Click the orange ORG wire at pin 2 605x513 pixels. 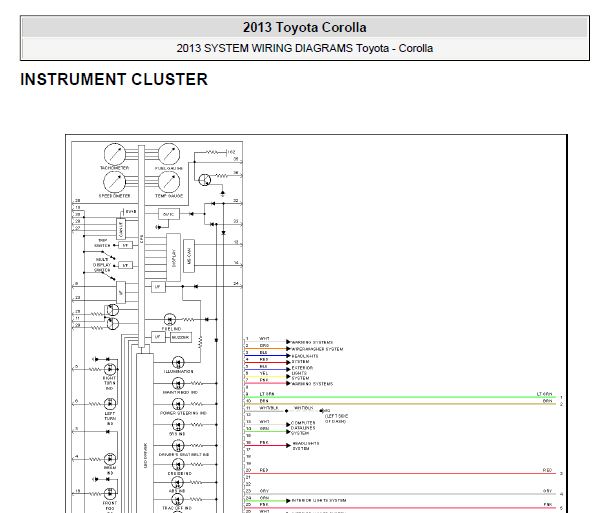click(266, 349)
